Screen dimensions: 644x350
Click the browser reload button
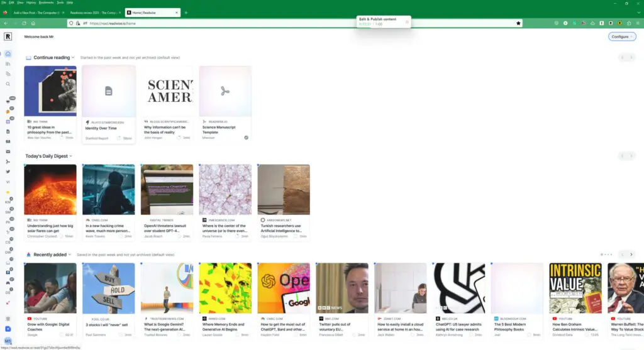tap(25, 23)
